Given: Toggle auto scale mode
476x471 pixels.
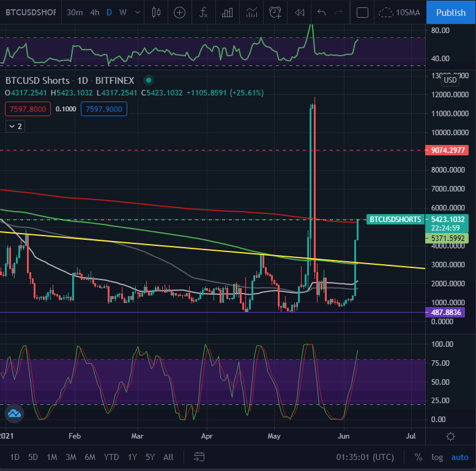Looking at the screenshot, I should (459, 457).
